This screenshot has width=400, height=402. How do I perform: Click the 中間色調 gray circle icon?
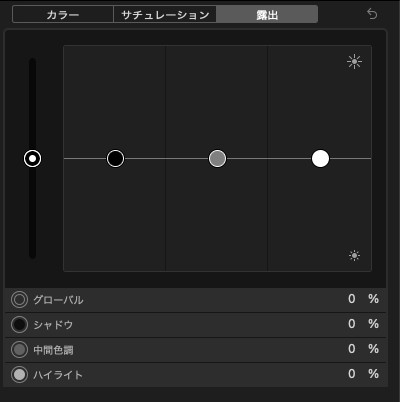pos(19,350)
